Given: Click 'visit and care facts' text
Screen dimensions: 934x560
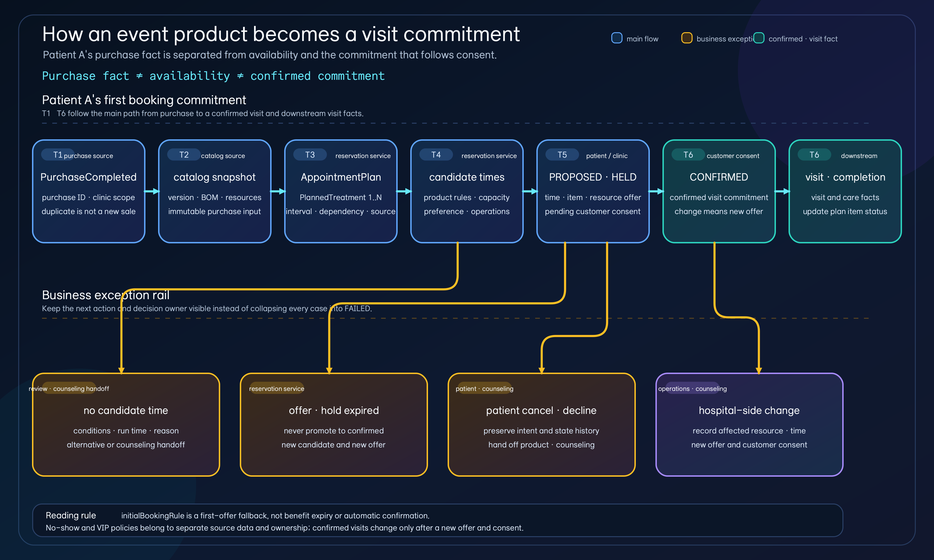Looking at the screenshot, I should (x=845, y=197).
